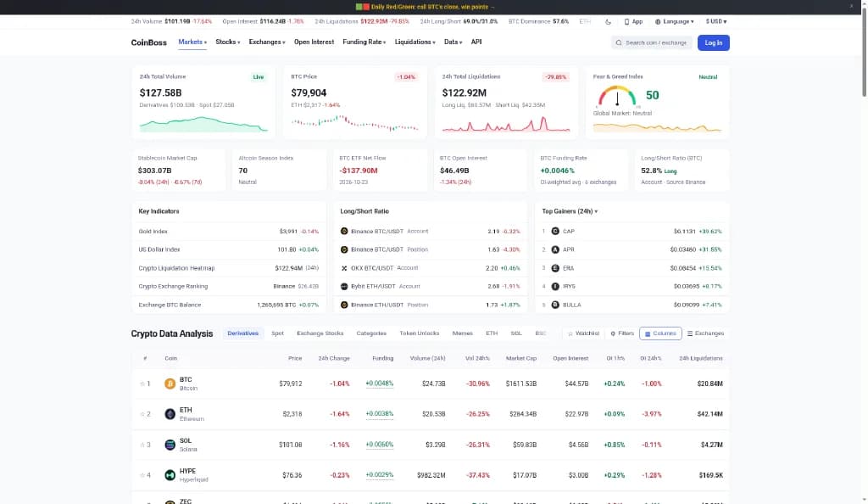
Task: Open the Columns button
Action: click(x=659, y=333)
